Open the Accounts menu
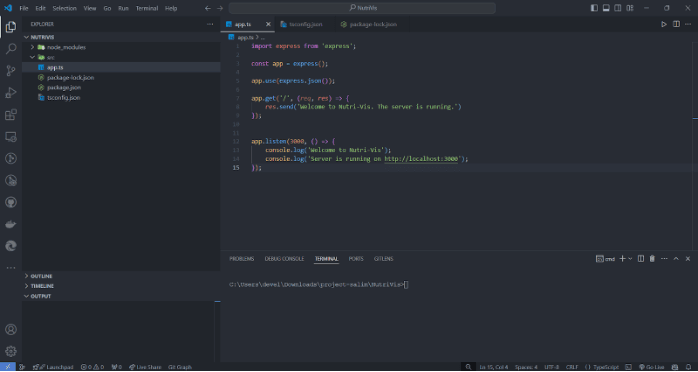This screenshot has height=372, width=698. pos(11,330)
